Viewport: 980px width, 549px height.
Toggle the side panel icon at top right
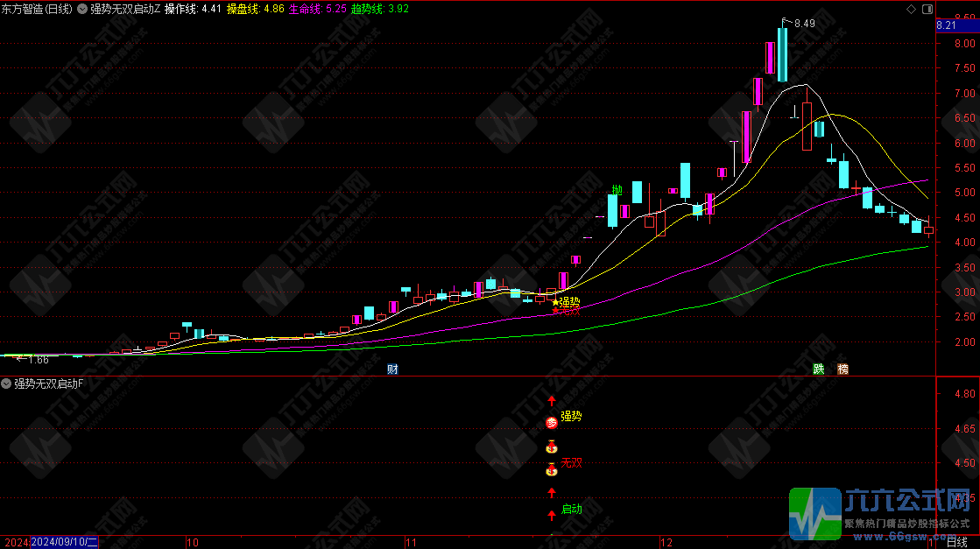tap(928, 9)
